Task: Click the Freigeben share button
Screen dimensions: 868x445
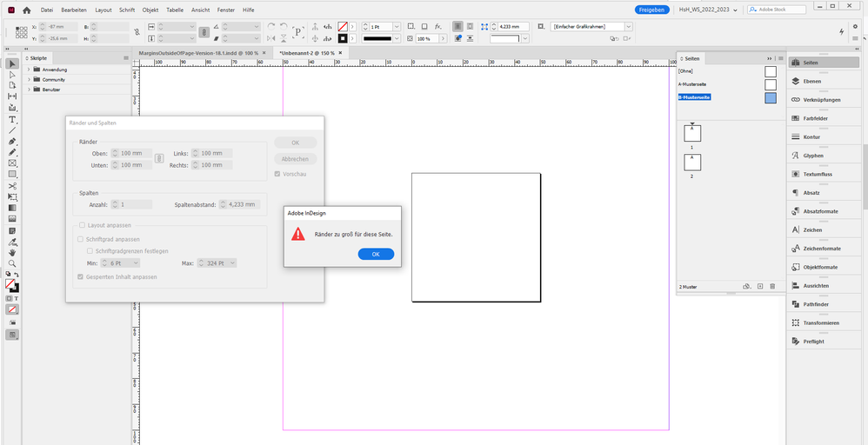Action: click(652, 10)
